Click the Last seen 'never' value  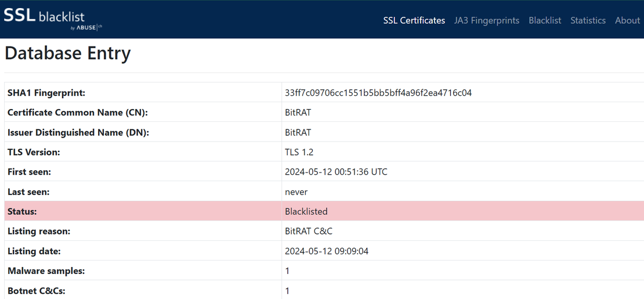click(x=296, y=192)
